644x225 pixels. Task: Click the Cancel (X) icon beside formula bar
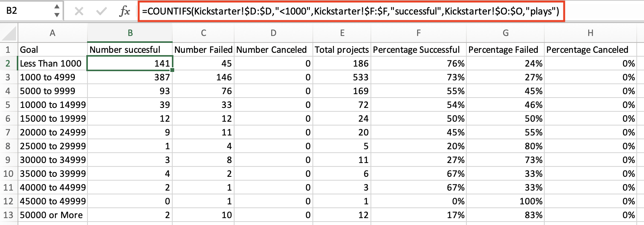pos(79,11)
